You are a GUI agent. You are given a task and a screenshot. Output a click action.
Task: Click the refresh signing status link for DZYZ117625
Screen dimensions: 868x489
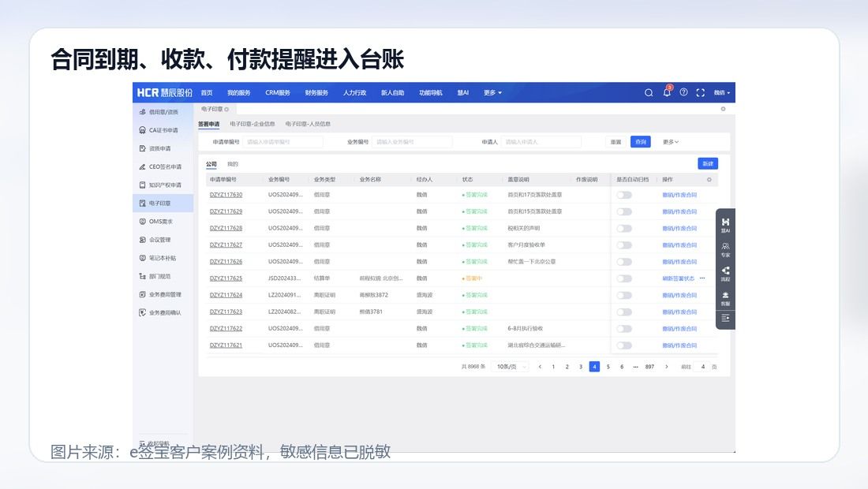pos(678,278)
